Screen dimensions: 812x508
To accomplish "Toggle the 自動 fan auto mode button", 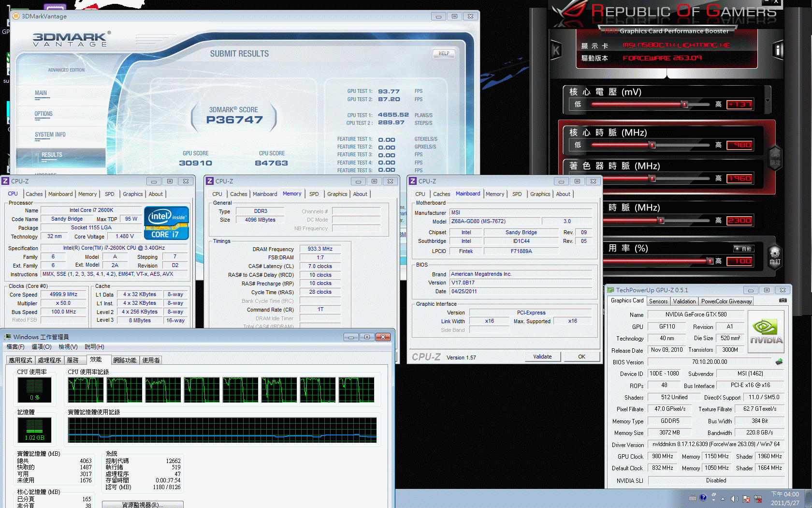I will click(743, 249).
